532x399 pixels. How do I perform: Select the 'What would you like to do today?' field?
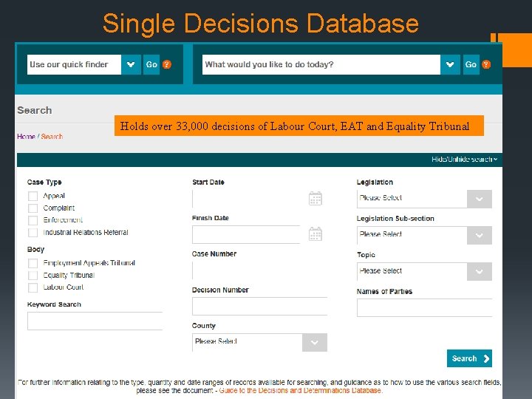coord(321,64)
